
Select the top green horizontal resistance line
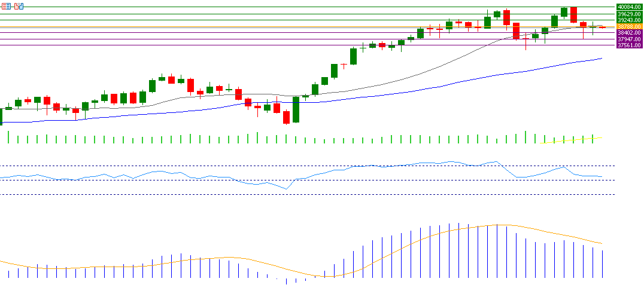coord(299,7)
